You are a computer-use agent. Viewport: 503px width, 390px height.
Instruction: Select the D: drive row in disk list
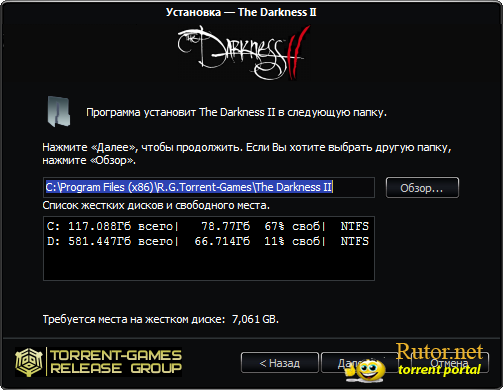[x=208, y=241]
